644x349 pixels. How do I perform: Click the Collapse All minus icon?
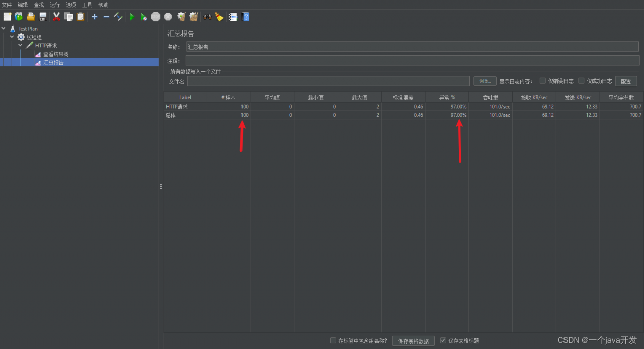pyautogui.click(x=106, y=17)
